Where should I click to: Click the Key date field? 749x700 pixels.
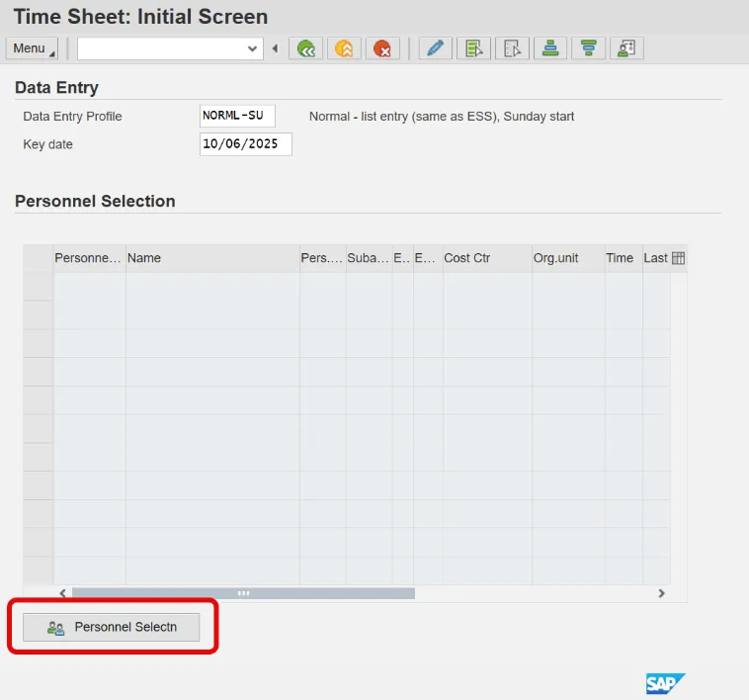click(x=246, y=144)
